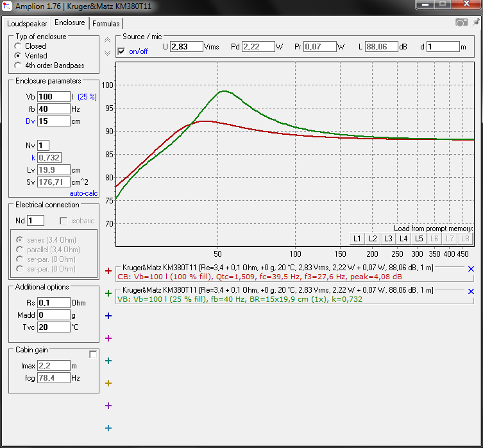Load prompt memory L3
Viewport: 483px width, 448px height.
[x=388, y=239]
